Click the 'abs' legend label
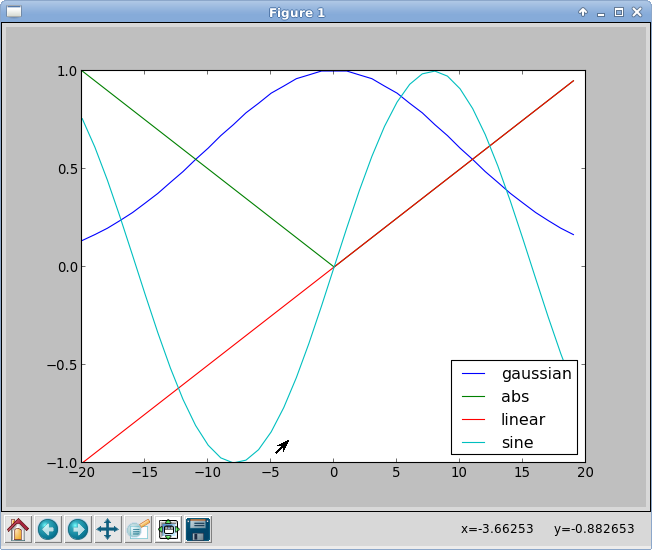Image resolution: width=652 pixels, height=550 pixels. (515, 397)
